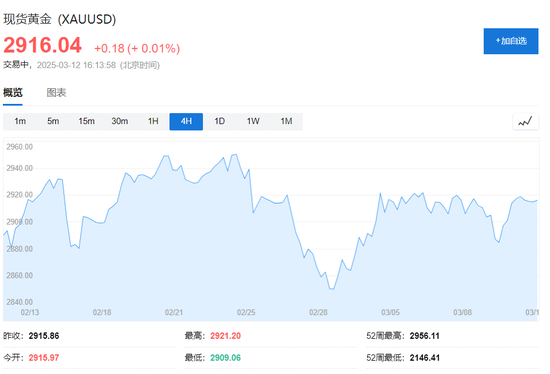550x374 pixels.
Task: Click the 03/05 date axis label
Action: click(390, 312)
